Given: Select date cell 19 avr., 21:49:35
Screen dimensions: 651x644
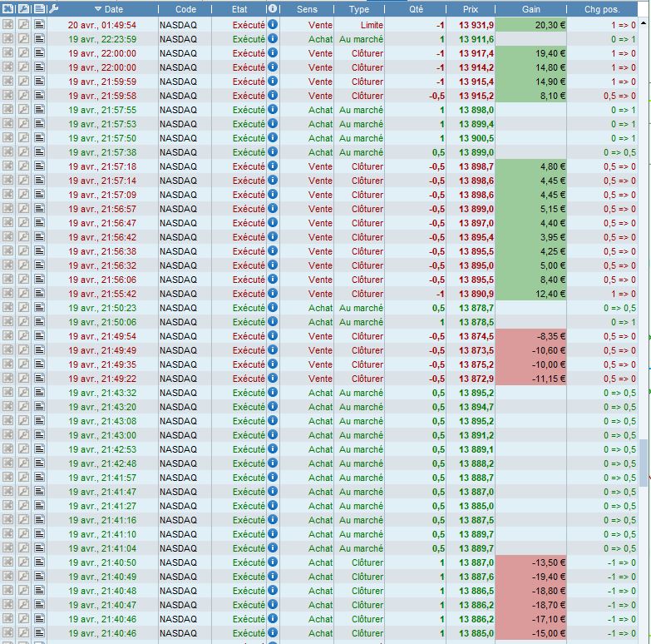Looking at the screenshot, I should point(102,364).
